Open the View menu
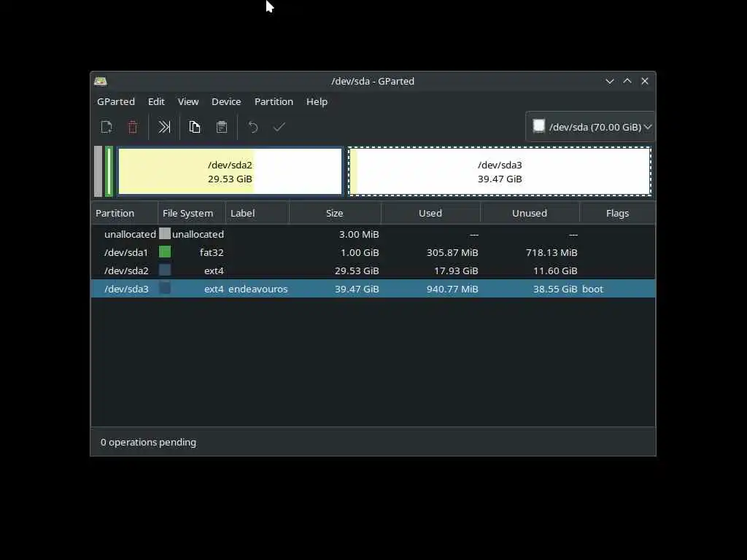Image resolution: width=747 pixels, height=560 pixels. coord(188,101)
